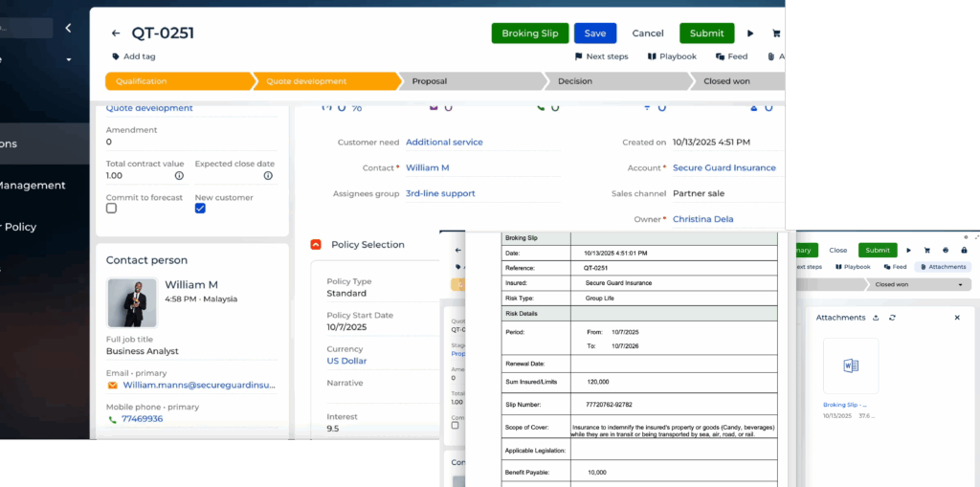Image resolution: width=980 pixels, height=487 pixels.
Task: Click the green Broking Slip button
Action: coord(529,33)
